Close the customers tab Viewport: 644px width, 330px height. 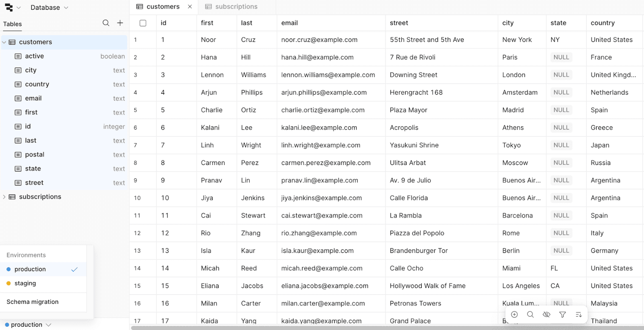pos(190,6)
